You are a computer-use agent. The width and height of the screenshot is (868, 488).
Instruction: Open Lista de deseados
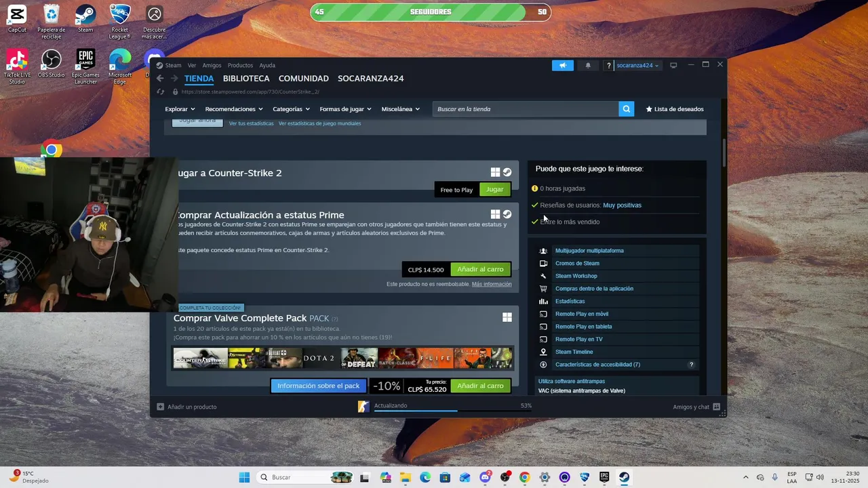(675, 109)
